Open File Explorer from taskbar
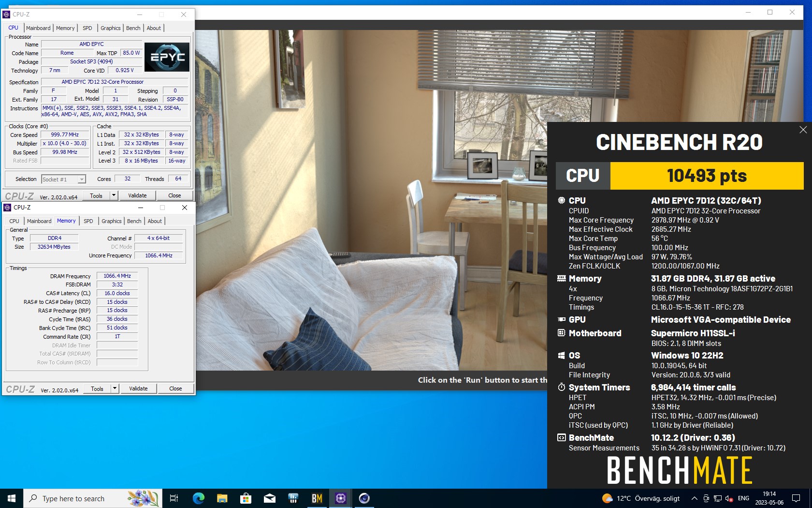 222,498
